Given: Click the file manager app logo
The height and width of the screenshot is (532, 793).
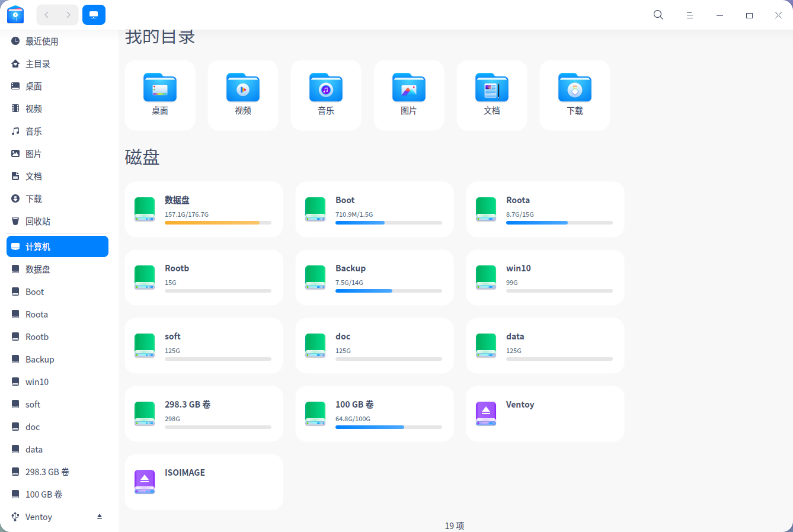Looking at the screenshot, I should [15, 15].
